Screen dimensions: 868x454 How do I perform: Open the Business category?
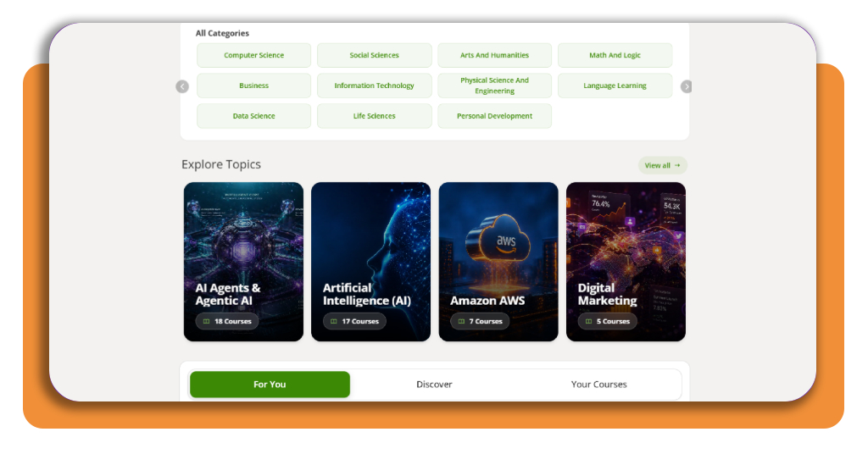tap(253, 86)
